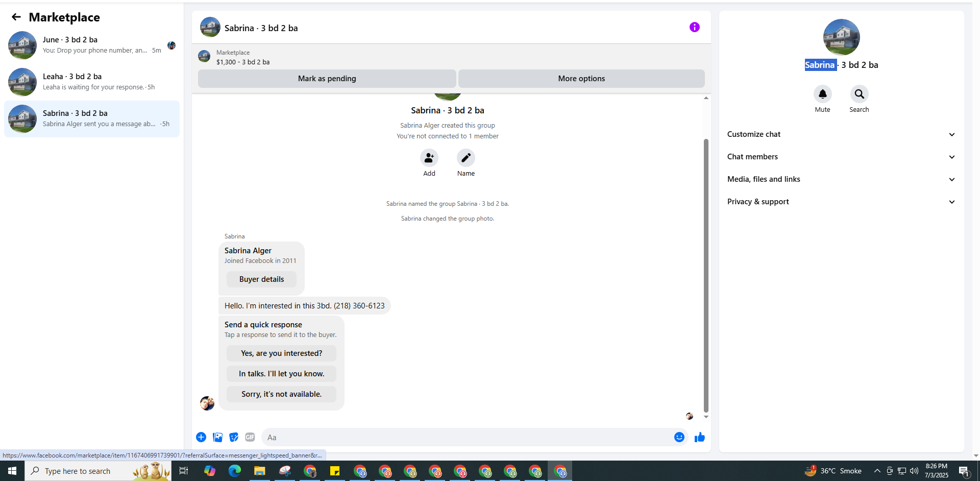Send quick reply 'In talks. I'll let you know.'
Screen dimensions: 980x481
tap(281, 374)
